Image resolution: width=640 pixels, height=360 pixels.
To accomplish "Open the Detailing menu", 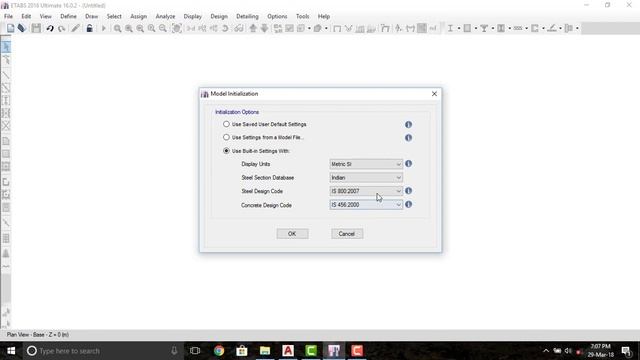I will pos(247,16).
